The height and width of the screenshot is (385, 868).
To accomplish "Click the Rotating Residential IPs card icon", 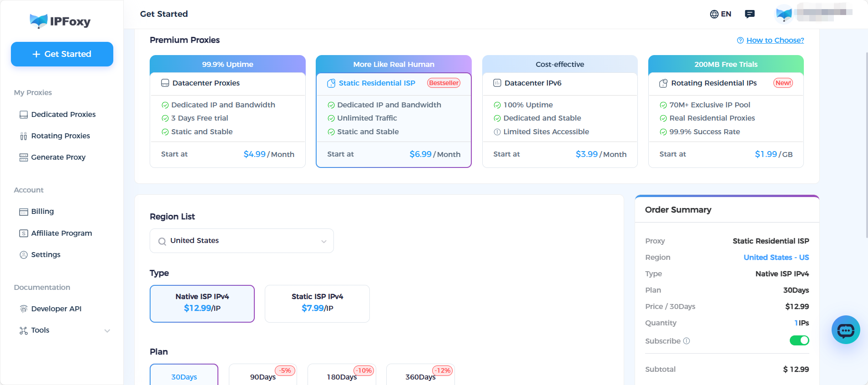I will (663, 83).
